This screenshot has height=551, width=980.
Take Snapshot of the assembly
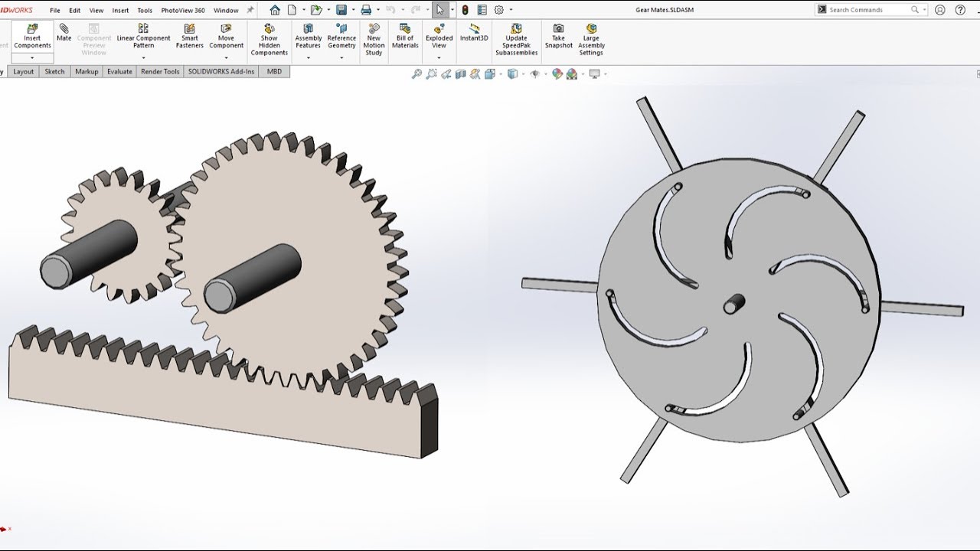(x=559, y=36)
